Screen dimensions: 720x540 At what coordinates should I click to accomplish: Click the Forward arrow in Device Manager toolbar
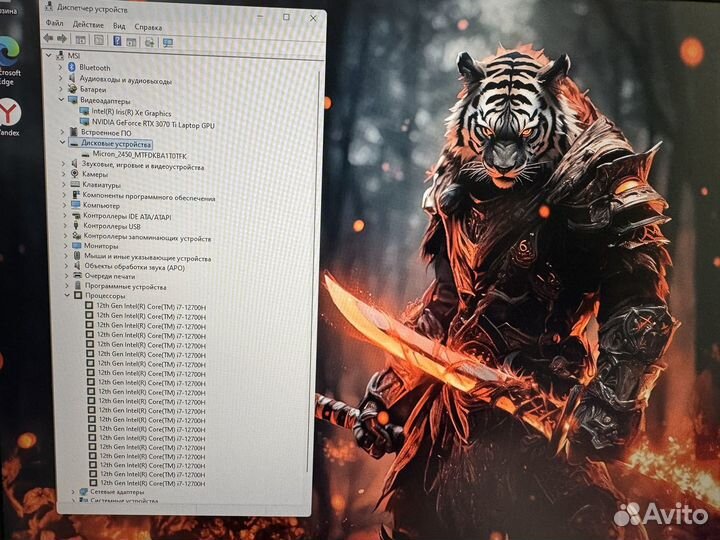(x=62, y=39)
